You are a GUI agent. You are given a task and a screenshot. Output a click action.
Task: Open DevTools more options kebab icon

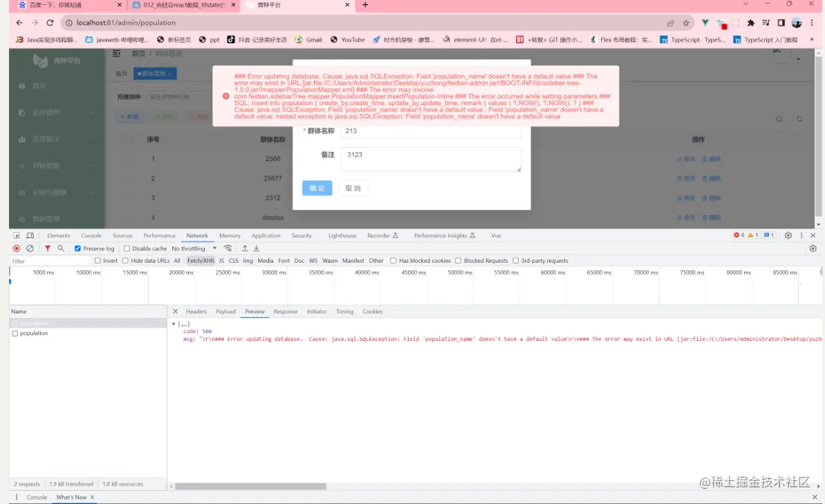(801, 236)
